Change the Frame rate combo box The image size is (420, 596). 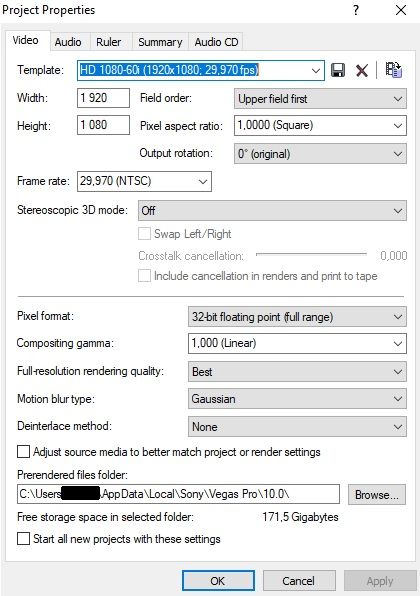click(144, 181)
